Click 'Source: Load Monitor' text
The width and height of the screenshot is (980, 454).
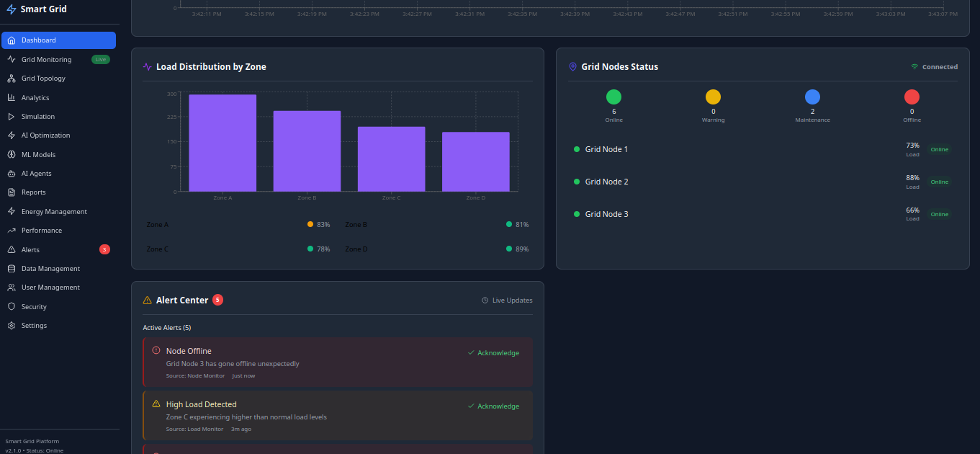pos(194,429)
